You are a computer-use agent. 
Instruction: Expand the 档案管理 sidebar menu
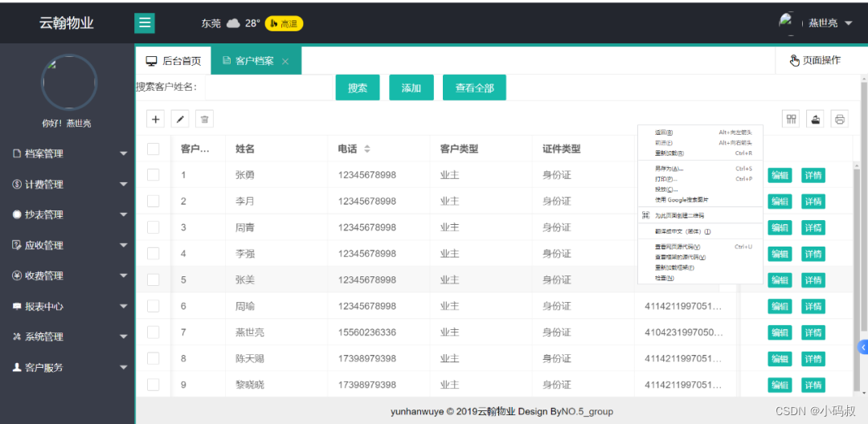coord(68,153)
